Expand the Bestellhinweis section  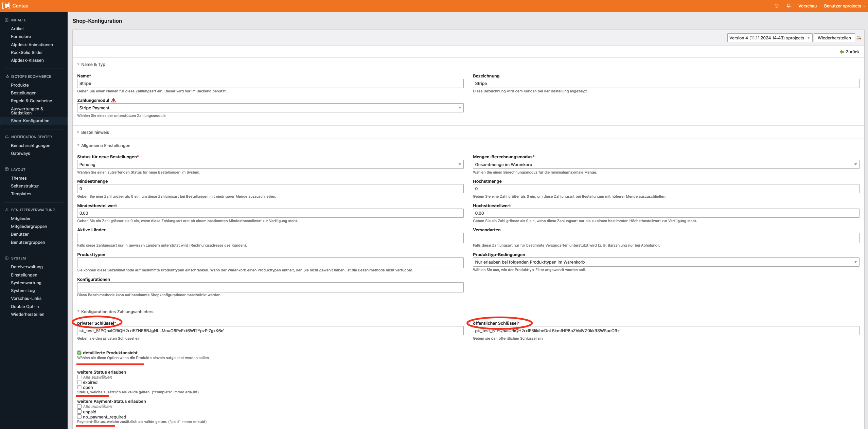click(x=95, y=132)
